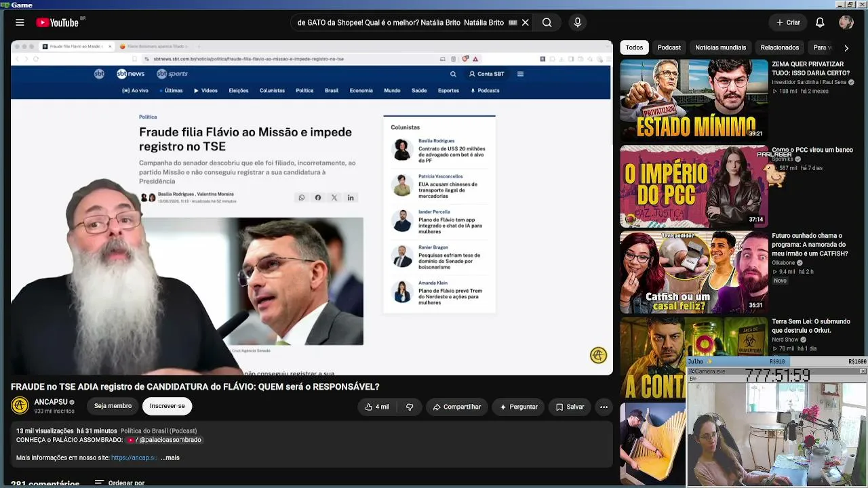Click the '39:21' duration badge
Screen dimensions: 868x488
click(x=755, y=134)
